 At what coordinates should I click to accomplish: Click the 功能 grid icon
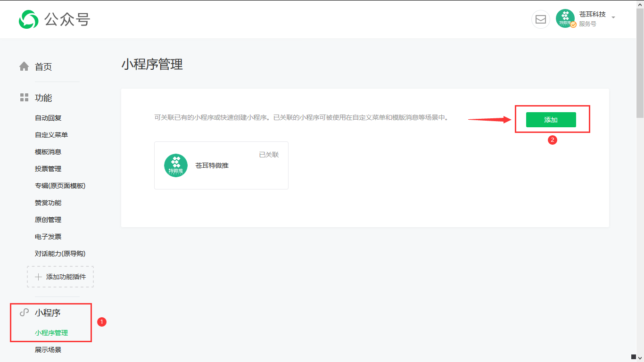(24, 98)
